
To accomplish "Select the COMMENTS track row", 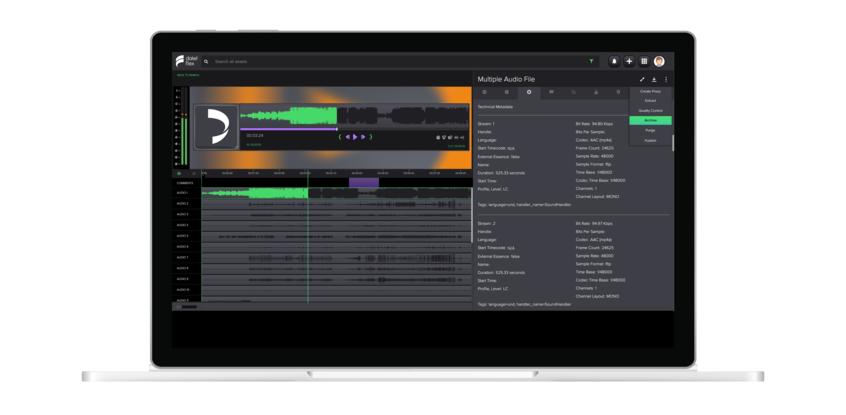I will tap(322, 183).
